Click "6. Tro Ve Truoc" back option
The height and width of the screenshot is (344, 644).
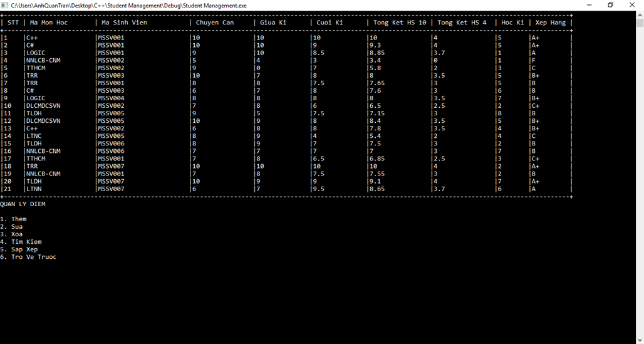pos(28,257)
